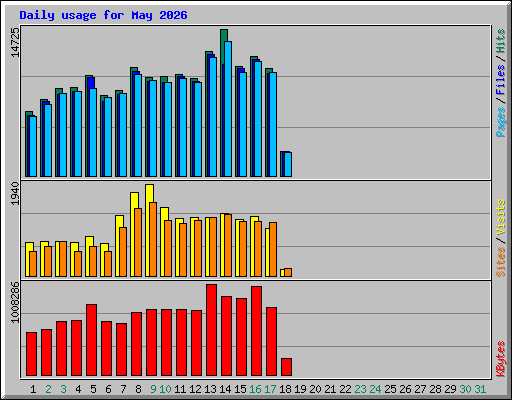Click the Hits legend label
Image resolution: width=512 pixels, height=400 pixels.
pos(501,41)
